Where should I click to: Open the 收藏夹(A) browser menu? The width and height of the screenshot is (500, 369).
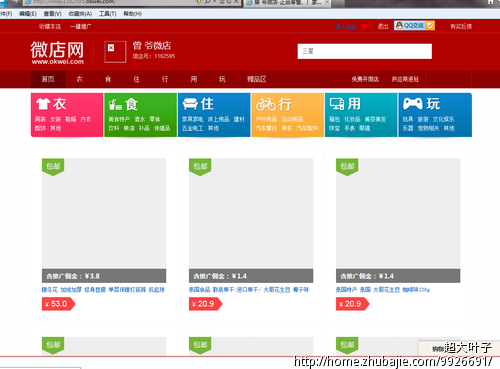tap(80, 14)
